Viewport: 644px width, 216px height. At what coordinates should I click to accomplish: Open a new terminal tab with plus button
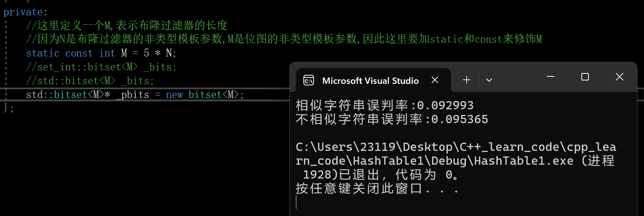point(467,80)
